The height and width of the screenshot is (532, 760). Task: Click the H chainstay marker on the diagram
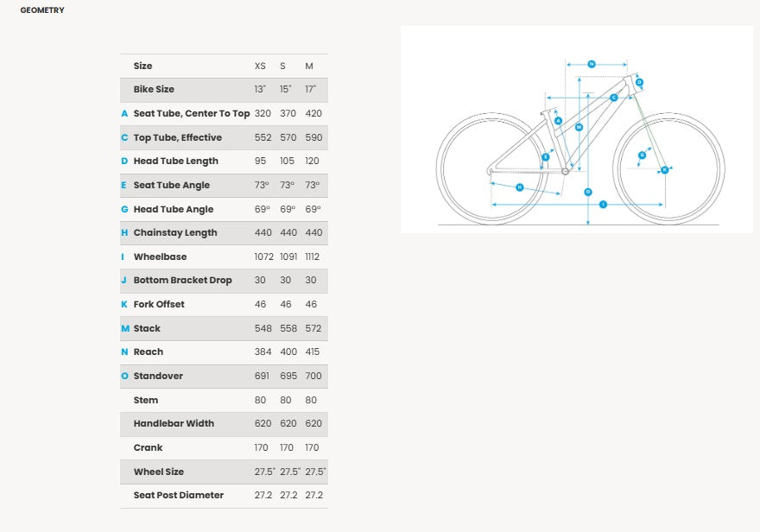tap(520, 187)
